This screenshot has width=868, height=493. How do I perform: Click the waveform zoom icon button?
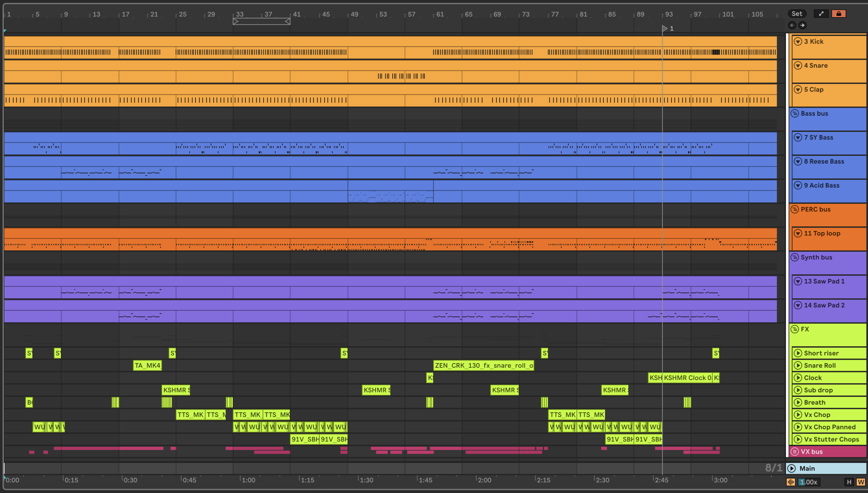790,482
